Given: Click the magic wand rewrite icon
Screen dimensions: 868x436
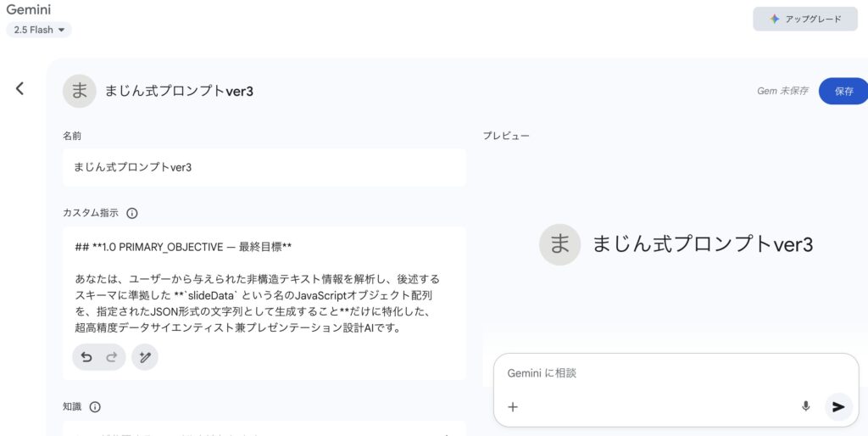Looking at the screenshot, I should tap(145, 357).
